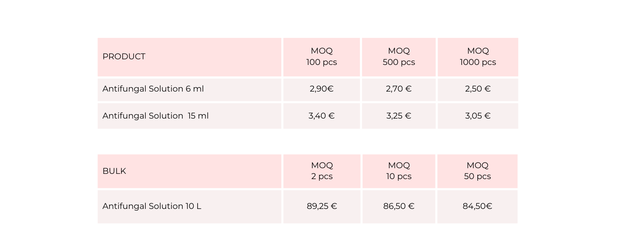
Task: Select the 3,25 € price cell
Action: click(399, 116)
